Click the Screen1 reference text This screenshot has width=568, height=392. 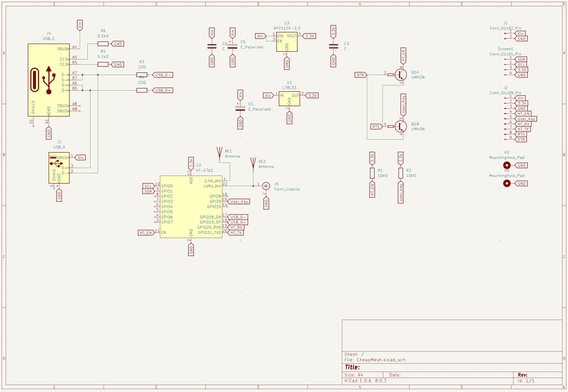[x=505, y=49]
